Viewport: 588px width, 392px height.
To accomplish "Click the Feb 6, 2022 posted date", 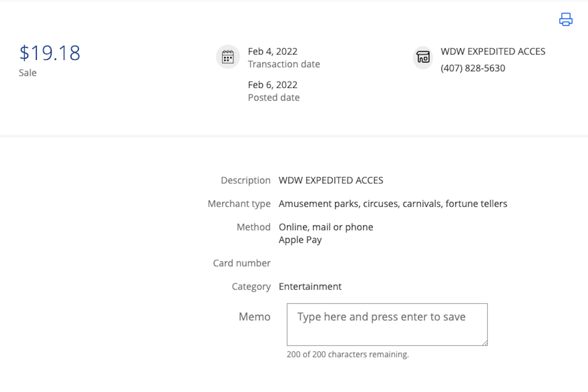I will (272, 85).
